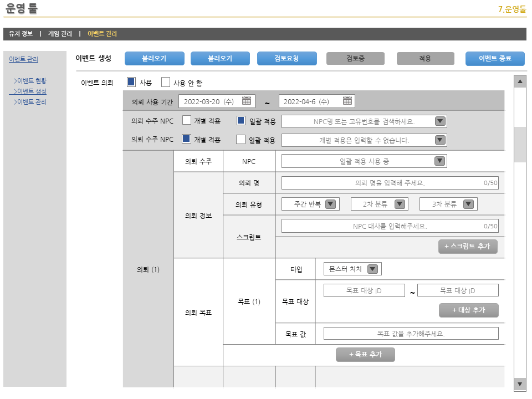
Task: Open the NPC name search dropdown
Action: 440,121
